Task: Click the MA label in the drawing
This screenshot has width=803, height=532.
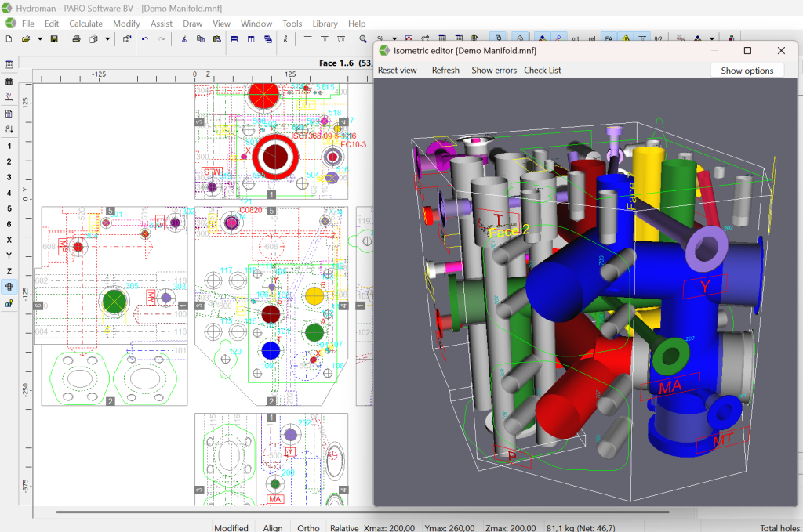Action: click(x=275, y=499)
